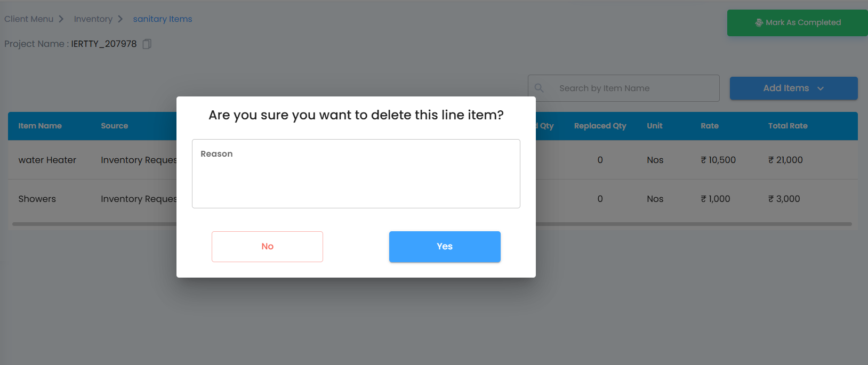Viewport: 868px width, 365px height.
Task: Click the breadcrumb arrow after Inventory
Action: (120, 19)
